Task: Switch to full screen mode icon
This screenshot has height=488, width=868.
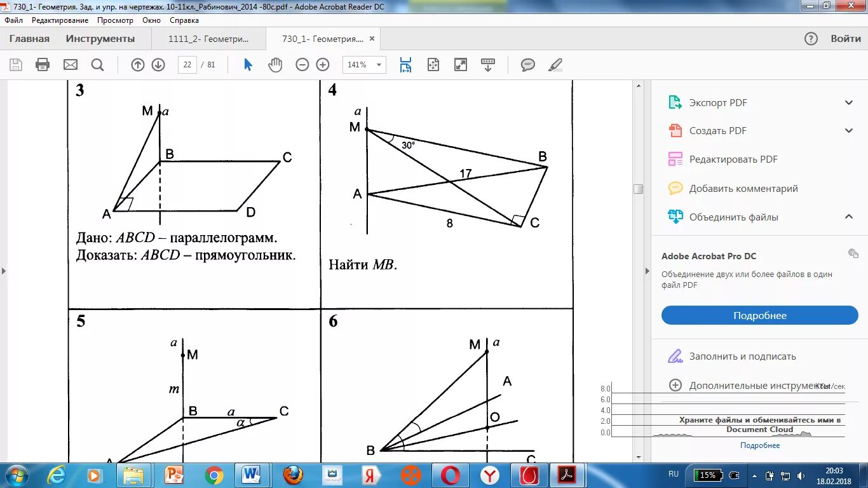Action: pos(461,65)
